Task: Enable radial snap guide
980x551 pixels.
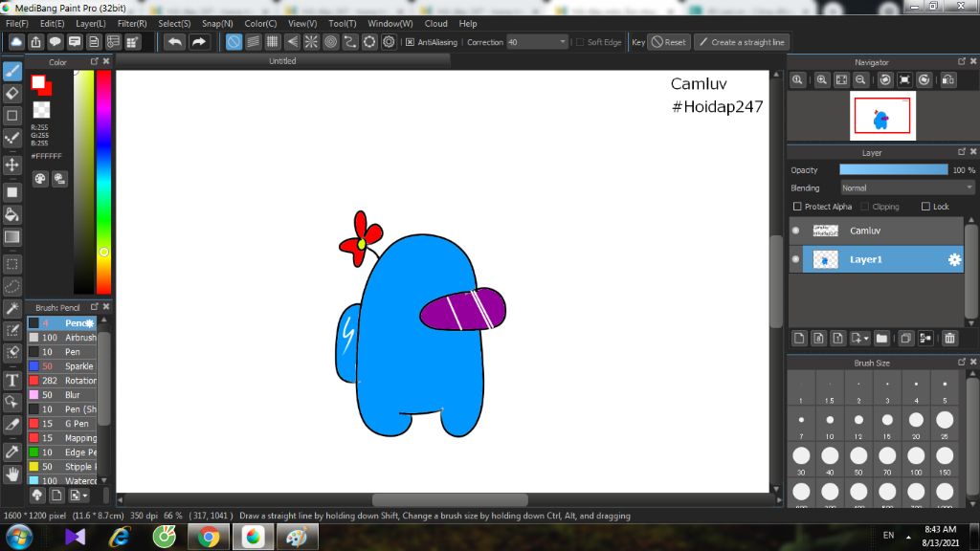Action: (x=311, y=42)
